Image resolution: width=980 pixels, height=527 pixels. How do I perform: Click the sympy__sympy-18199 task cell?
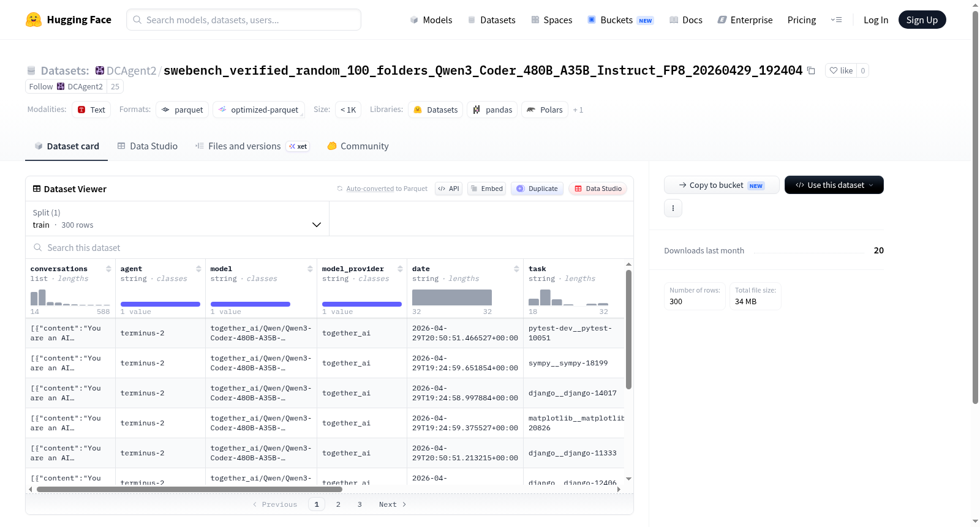pyautogui.click(x=574, y=363)
